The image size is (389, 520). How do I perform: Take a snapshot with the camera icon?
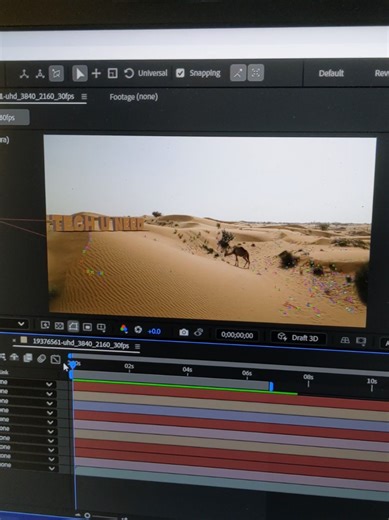point(184,332)
